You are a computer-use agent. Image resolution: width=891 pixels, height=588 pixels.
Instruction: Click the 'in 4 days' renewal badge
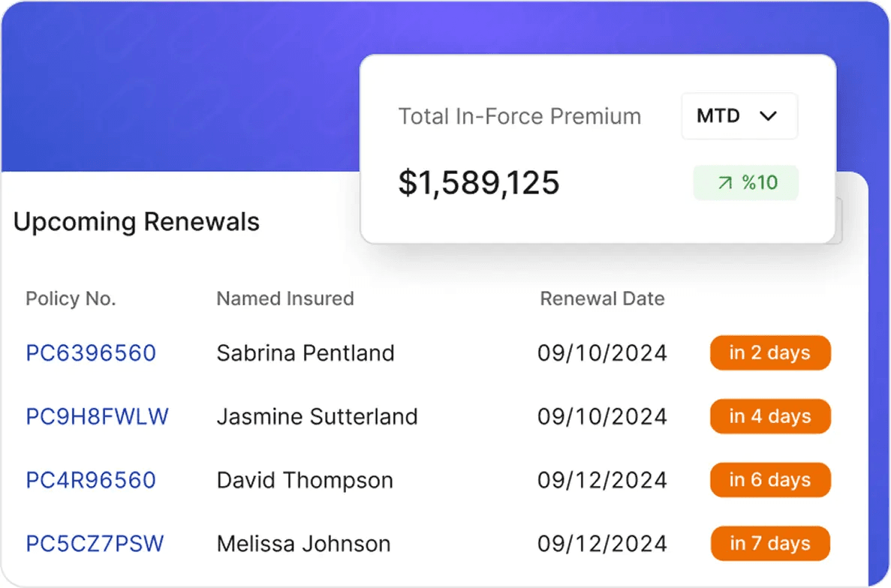point(769,416)
